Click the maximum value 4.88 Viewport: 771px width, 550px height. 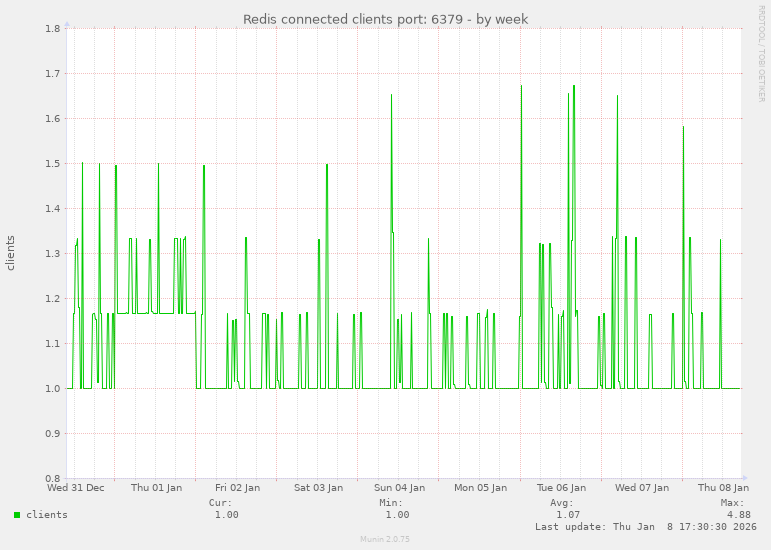739,515
